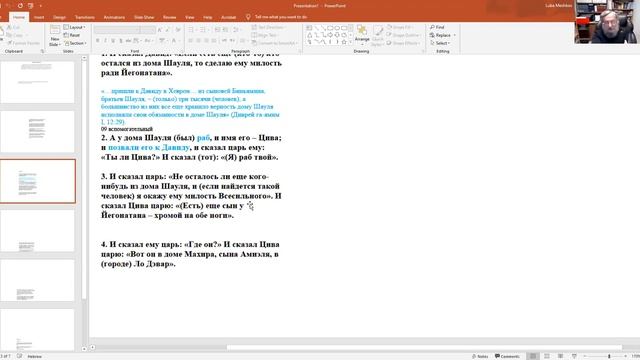Image resolution: width=640 pixels, height=360 pixels.
Task: Toggle the Notes pane in status bar
Action: (x=480, y=356)
